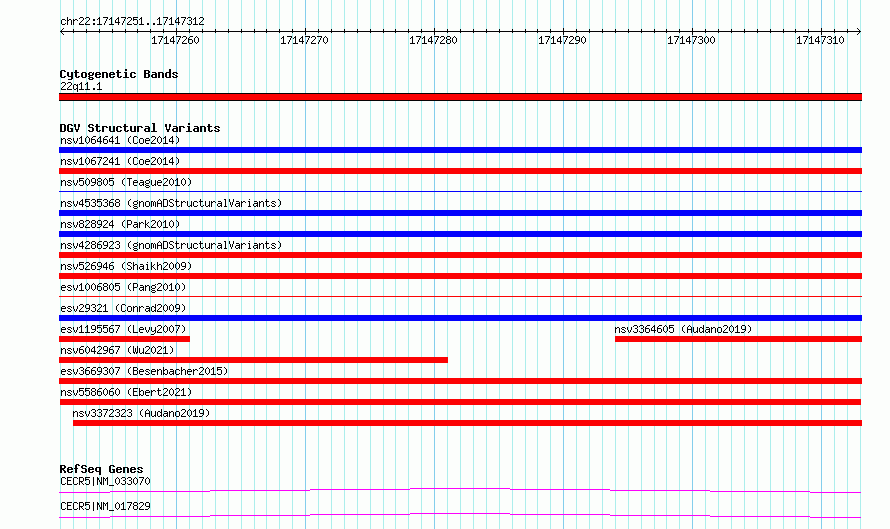Open variant nsv4535368 (gnomADStructuralVariants) label
The width and height of the screenshot is (890, 529).
click(x=171, y=203)
